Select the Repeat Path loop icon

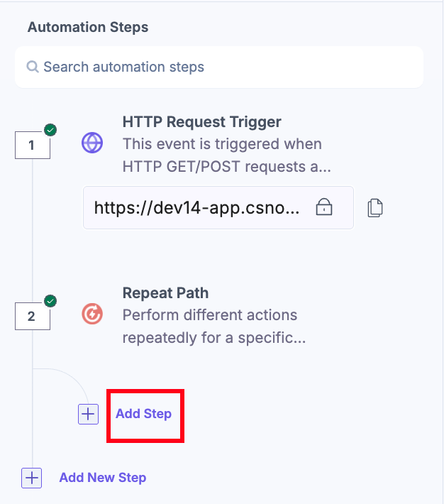92,314
